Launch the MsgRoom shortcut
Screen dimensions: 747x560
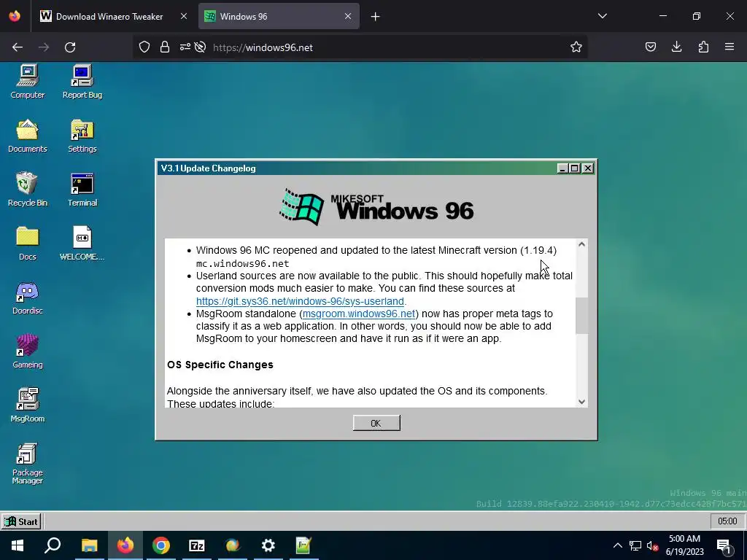click(x=28, y=405)
